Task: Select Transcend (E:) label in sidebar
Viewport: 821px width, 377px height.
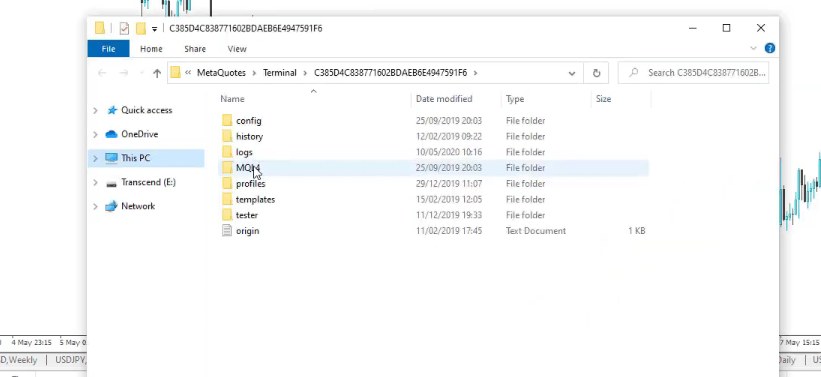Action: [x=148, y=182]
